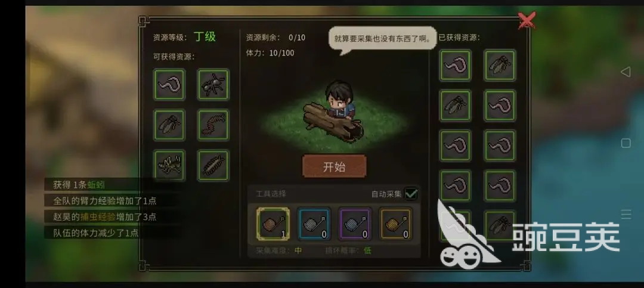Choose the blue-framed net tool

coord(314,224)
